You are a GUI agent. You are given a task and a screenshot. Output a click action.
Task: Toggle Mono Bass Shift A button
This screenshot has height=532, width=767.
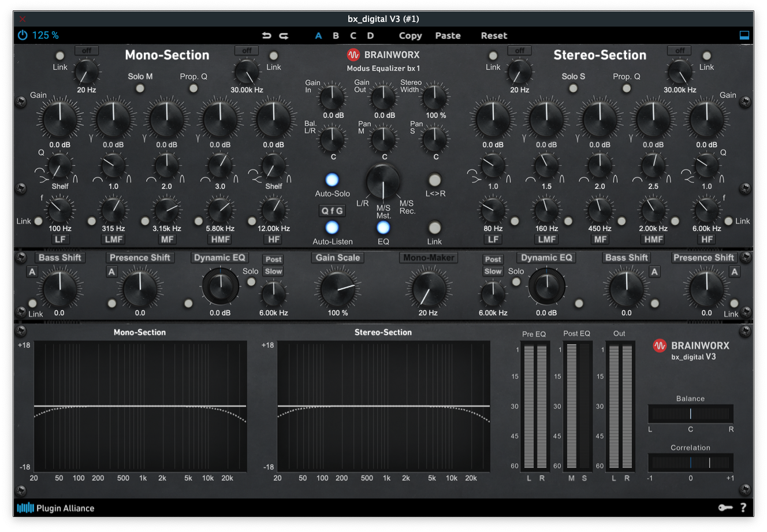pos(32,271)
